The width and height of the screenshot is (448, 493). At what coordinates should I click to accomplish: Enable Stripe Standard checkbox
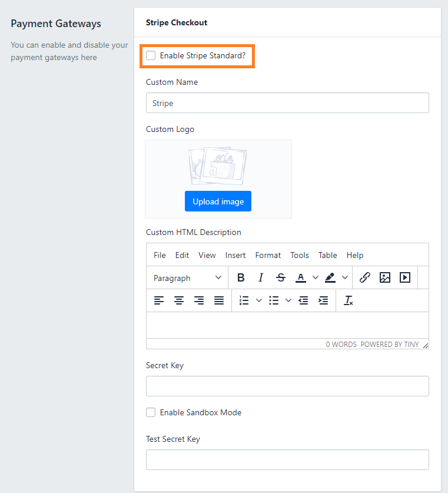pyautogui.click(x=151, y=55)
